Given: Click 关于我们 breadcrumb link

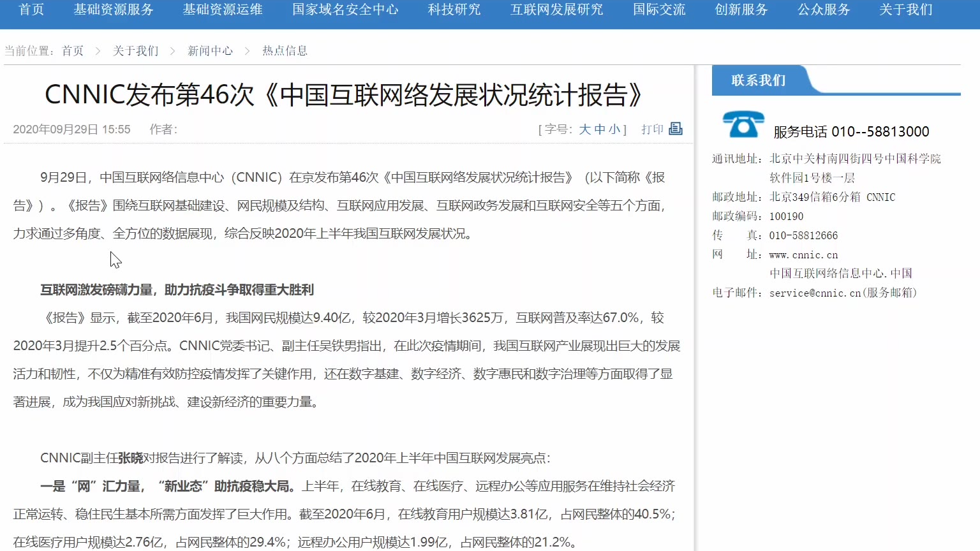Looking at the screenshot, I should [135, 51].
